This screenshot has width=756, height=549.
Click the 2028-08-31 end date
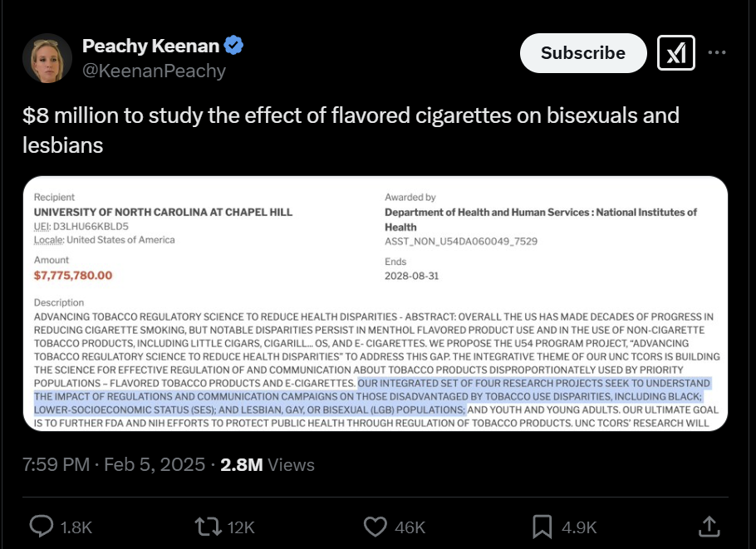tap(411, 275)
